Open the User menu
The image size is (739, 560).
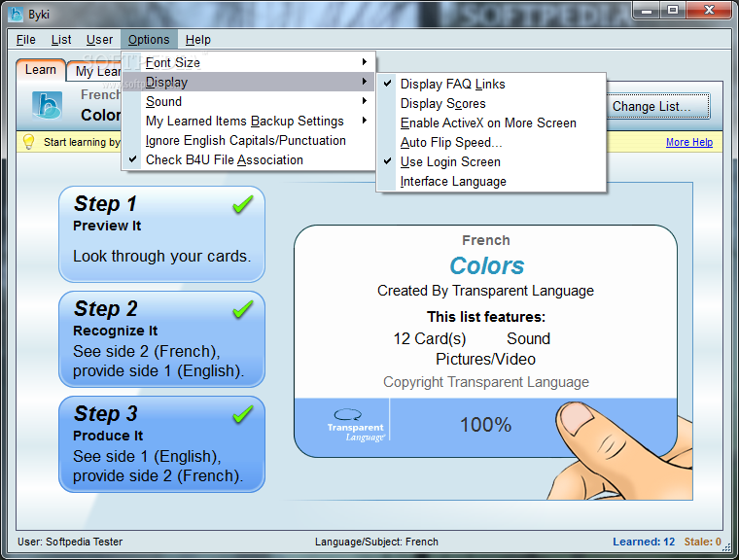(x=99, y=40)
